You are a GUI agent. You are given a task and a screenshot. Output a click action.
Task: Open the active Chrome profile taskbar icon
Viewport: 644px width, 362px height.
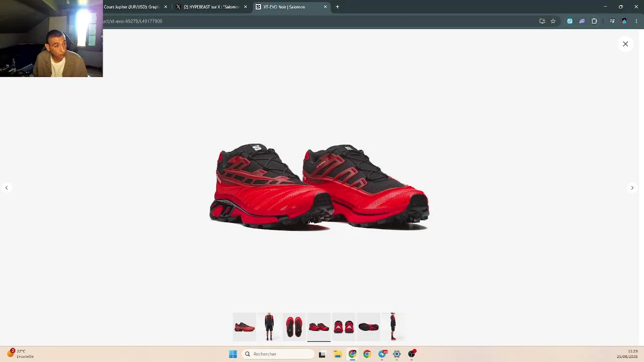353,354
